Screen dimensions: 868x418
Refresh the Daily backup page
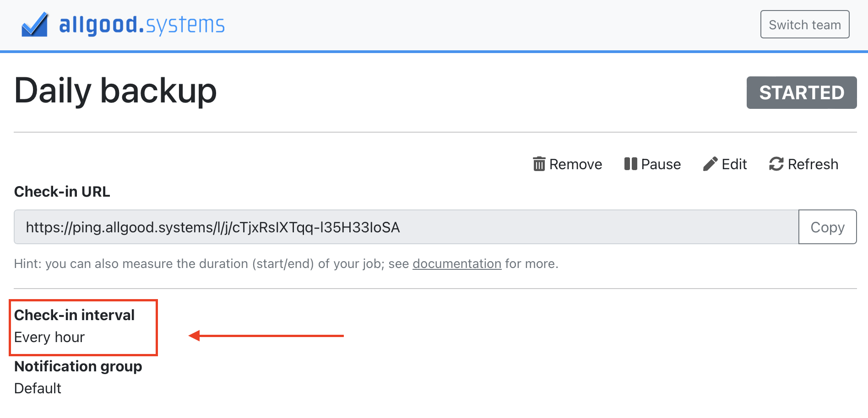click(x=804, y=164)
